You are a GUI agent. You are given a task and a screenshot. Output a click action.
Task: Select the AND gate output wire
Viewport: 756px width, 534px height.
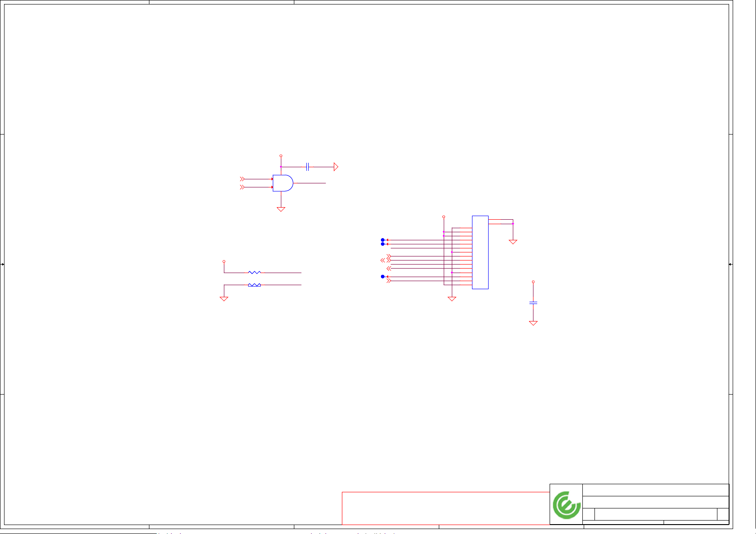tap(310, 183)
